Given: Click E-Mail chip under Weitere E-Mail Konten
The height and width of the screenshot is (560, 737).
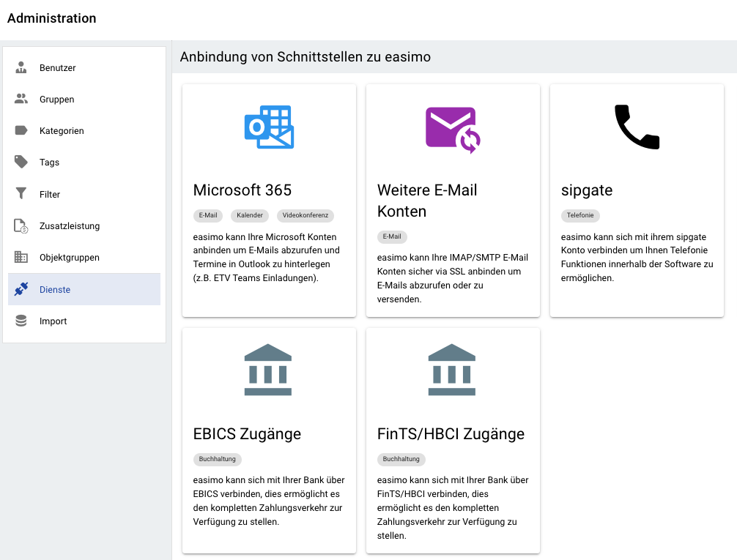Looking at the screenshot, I should [391, 236].
